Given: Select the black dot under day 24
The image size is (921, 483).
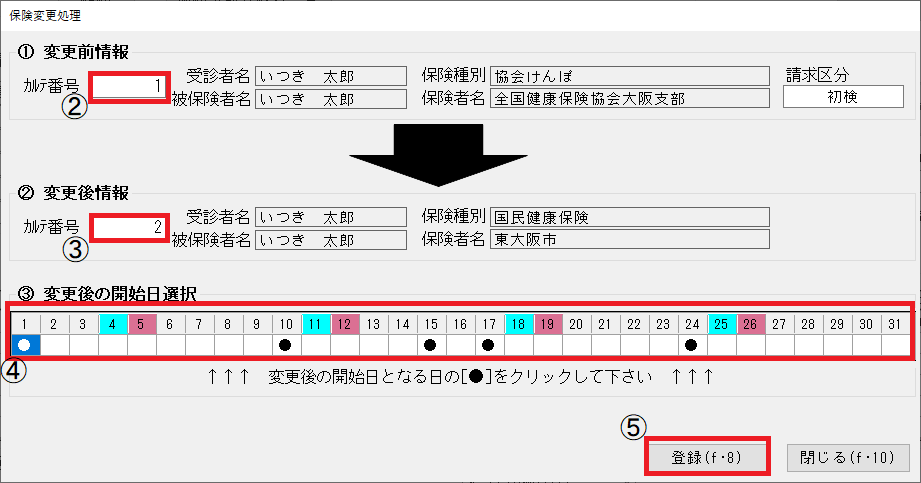Looking at the screenshot, I should pos(691,345).
